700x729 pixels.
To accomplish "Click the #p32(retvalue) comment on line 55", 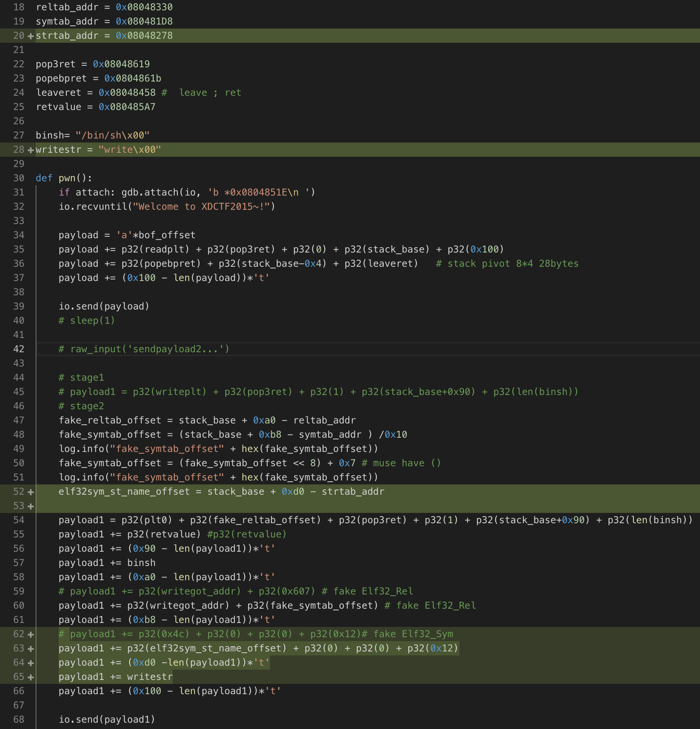I will click(247, 534).
